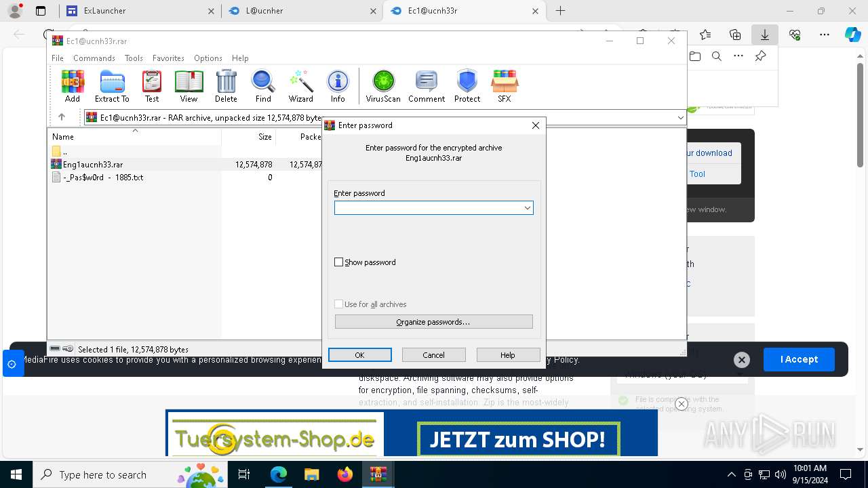Open the Commands menu
This screenshot has height=488, width=868.
tap(94, 58)
